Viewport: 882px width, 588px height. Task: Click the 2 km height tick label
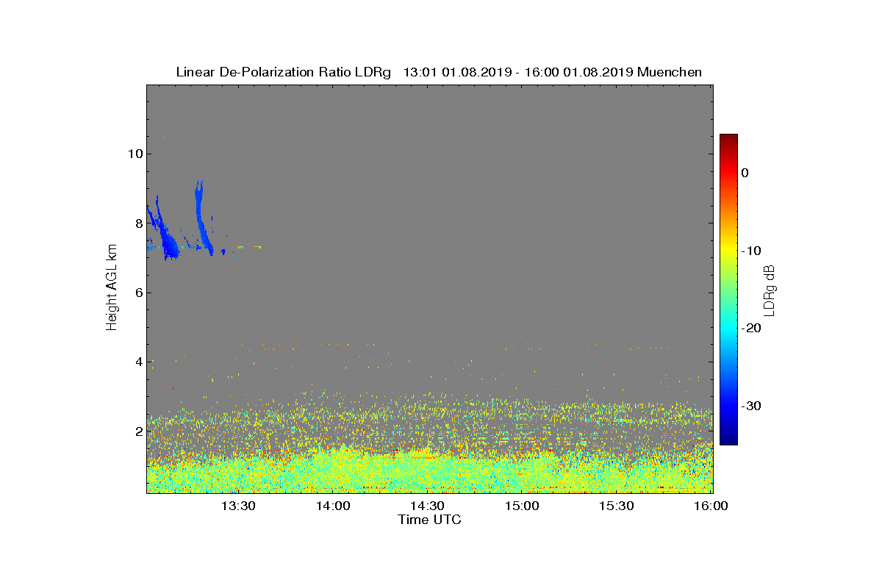(137, 431)
